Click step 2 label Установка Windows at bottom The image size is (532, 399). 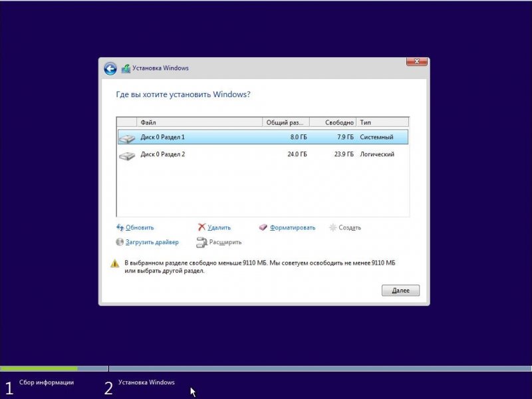[146, 382]
